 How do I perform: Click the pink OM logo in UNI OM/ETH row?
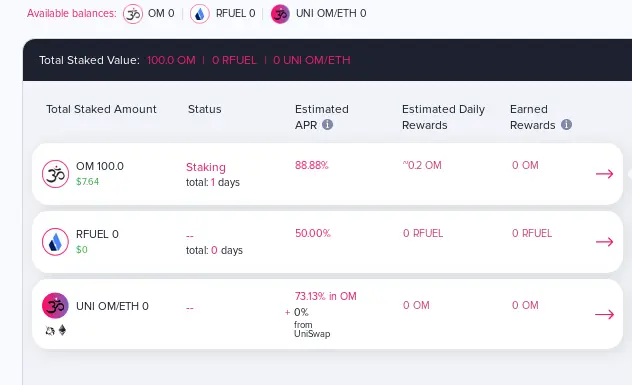55,306
